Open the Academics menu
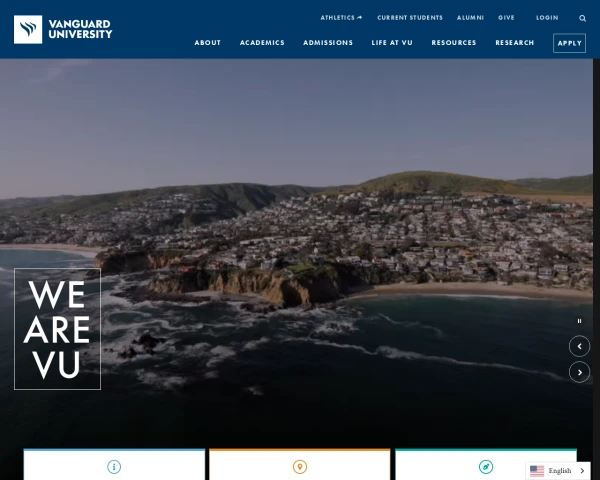Viewport: 600px width, 480px height. click(262, 43)
